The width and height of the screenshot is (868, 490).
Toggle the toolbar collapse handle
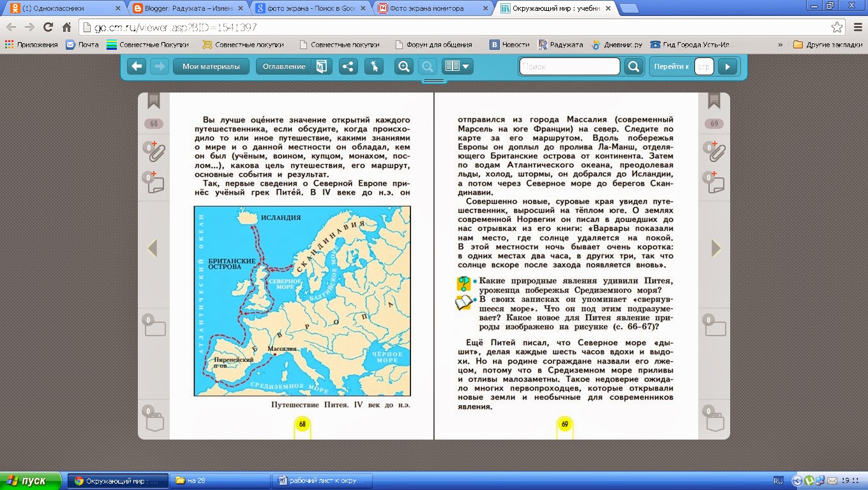click(x=434, y=81)
